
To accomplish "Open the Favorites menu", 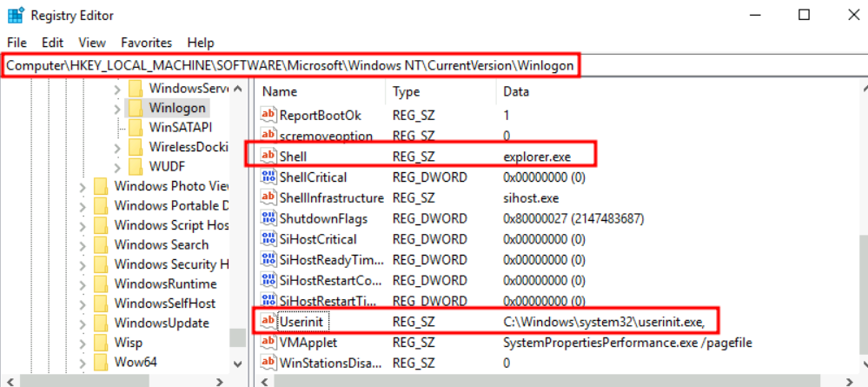I will pos(147,43).
